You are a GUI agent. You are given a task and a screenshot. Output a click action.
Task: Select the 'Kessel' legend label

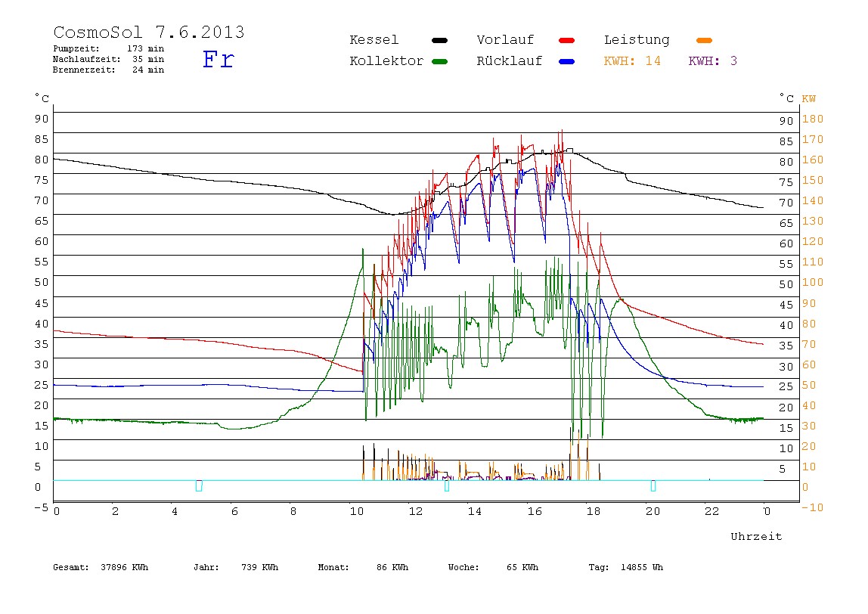click(x=374, y=40)
